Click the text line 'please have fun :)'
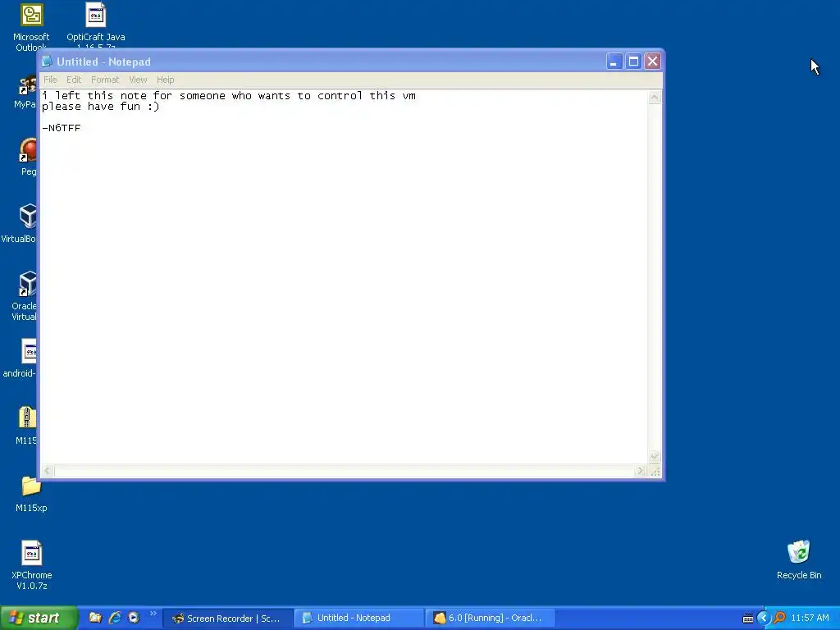 coord(101,107)
